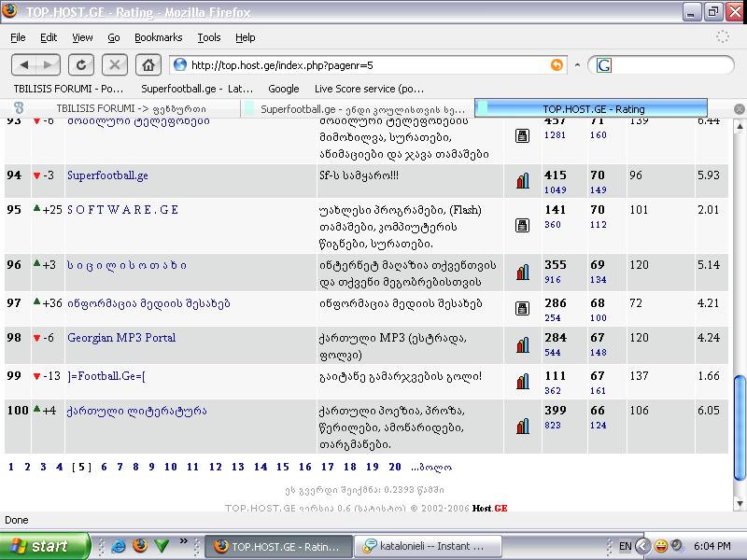
Task: Go to results page 4
Action: pos(60,468)
